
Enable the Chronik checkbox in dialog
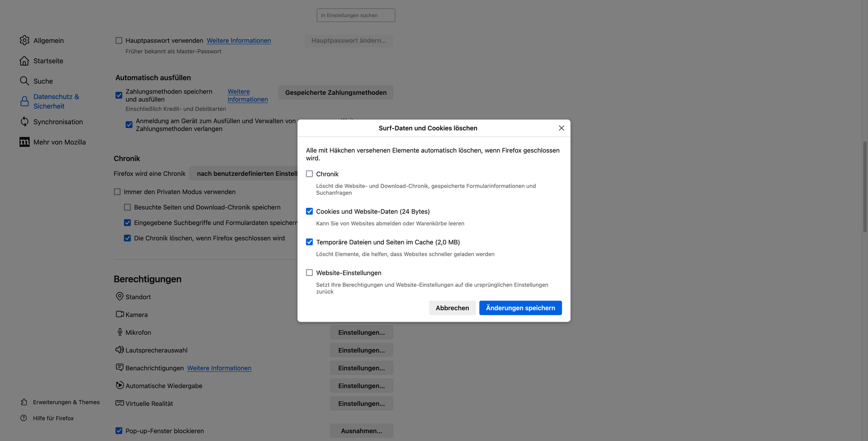point(309,174)
